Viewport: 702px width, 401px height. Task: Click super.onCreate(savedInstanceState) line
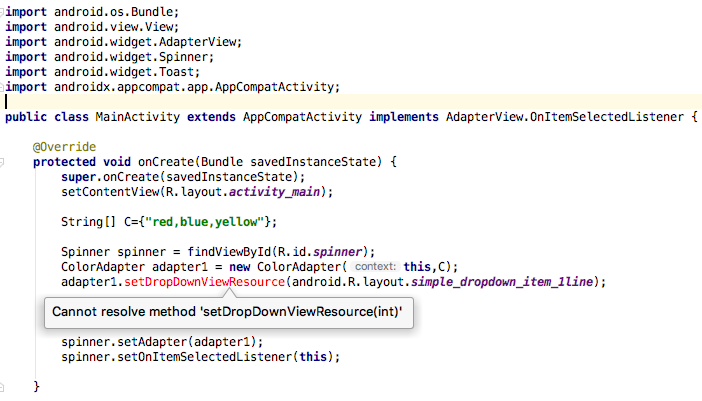(183, 177)
